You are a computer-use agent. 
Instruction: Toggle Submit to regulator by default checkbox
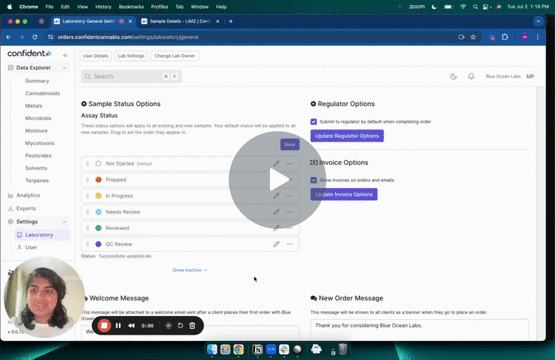pyautogui.click(x=314, y=122)
